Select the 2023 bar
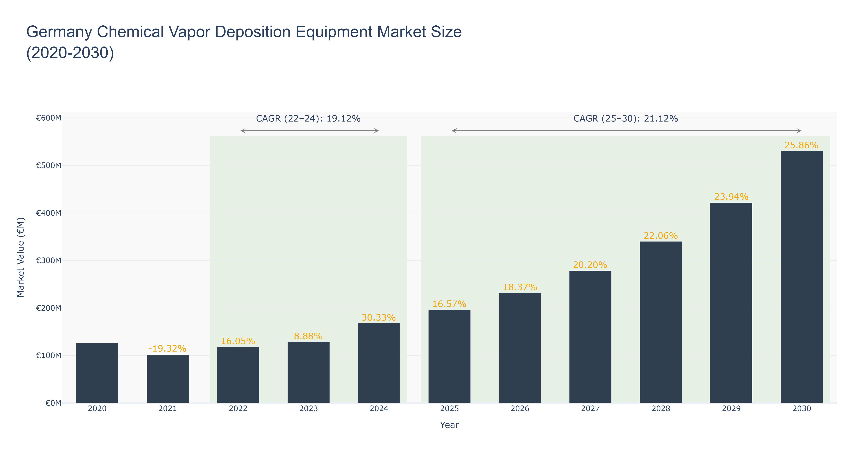The height and width of the screenshot is (465, 868). [308, 372]
